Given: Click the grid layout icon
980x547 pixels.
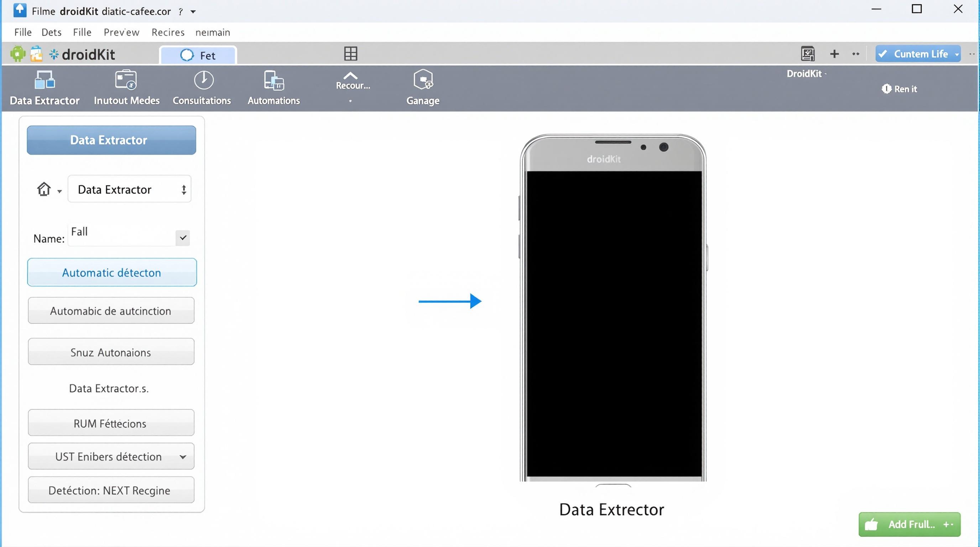Looking at the screenshot, I should coord(350,54).
